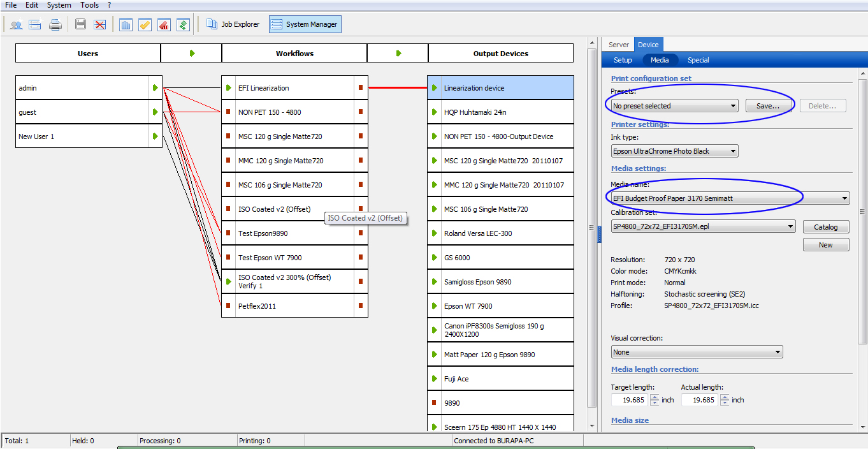Select the users management icon in toolbar

[x=15, y=24]
